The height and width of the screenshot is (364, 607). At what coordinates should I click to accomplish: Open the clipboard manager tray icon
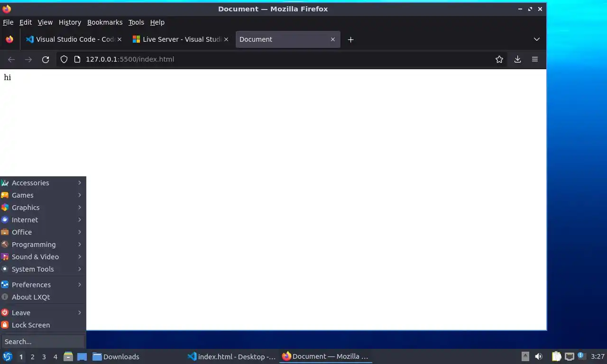tap(557, 356)
